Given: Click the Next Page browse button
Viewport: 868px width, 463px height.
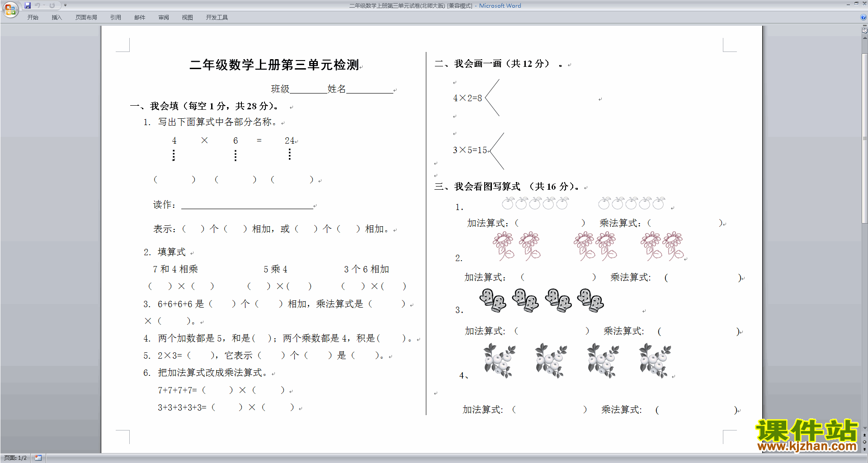Looking at the screenshot, I should coord(864,449).
